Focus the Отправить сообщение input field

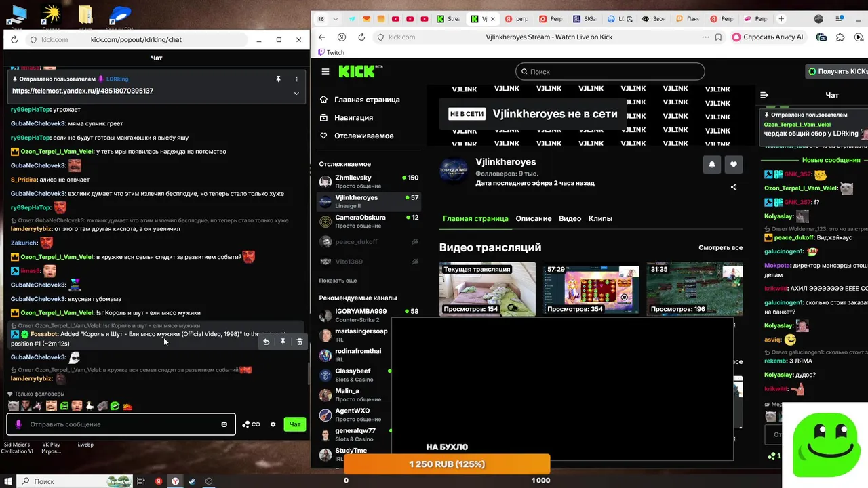(x=121, y=424)
